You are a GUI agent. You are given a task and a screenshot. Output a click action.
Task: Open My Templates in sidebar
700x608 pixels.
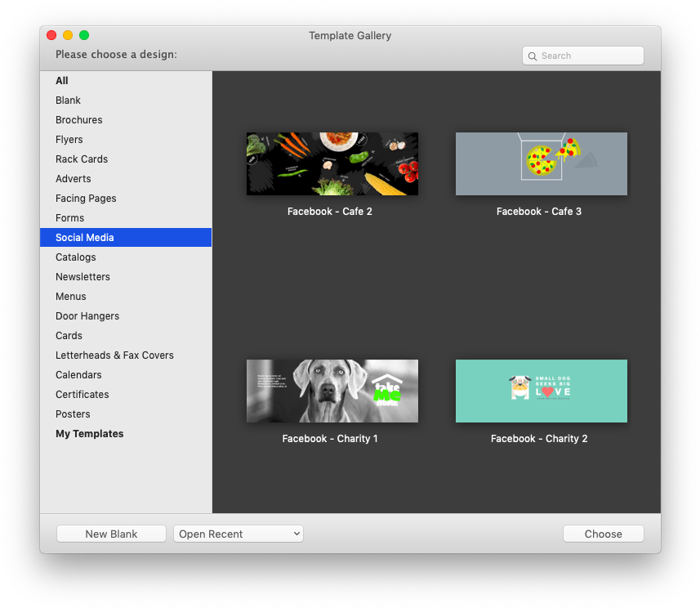(x=89, y=434)
